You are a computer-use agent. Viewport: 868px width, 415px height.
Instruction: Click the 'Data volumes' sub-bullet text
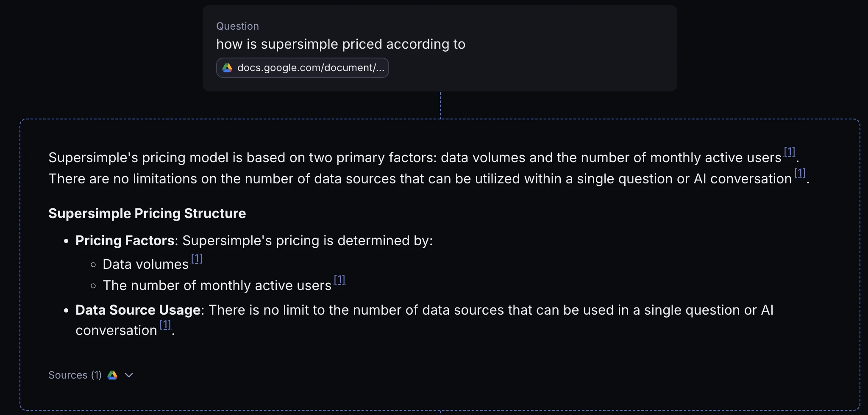coord(145,264)
